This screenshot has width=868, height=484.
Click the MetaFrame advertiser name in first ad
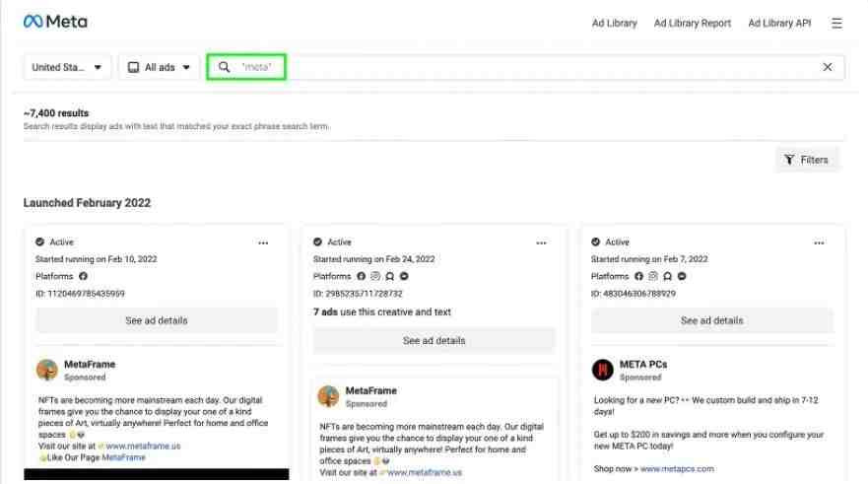[x=90, y=365]
